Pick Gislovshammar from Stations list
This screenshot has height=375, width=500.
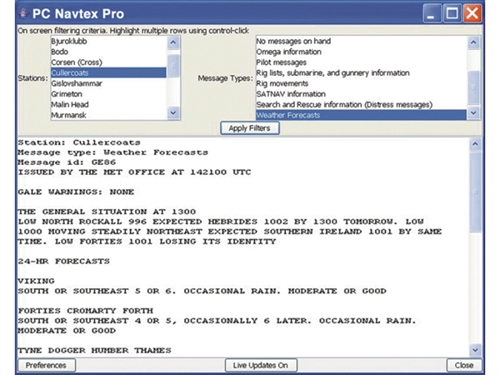(x=108, y=83)
